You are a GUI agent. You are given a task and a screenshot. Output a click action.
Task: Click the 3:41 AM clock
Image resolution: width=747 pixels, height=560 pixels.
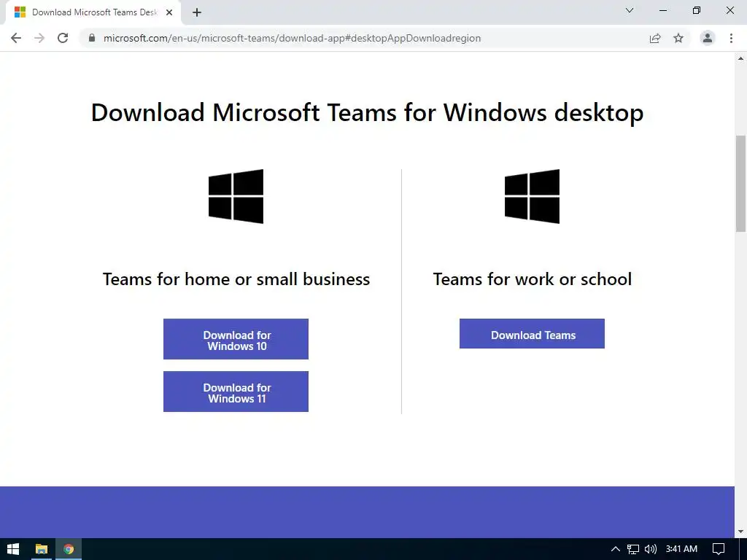tap(681, 549)
